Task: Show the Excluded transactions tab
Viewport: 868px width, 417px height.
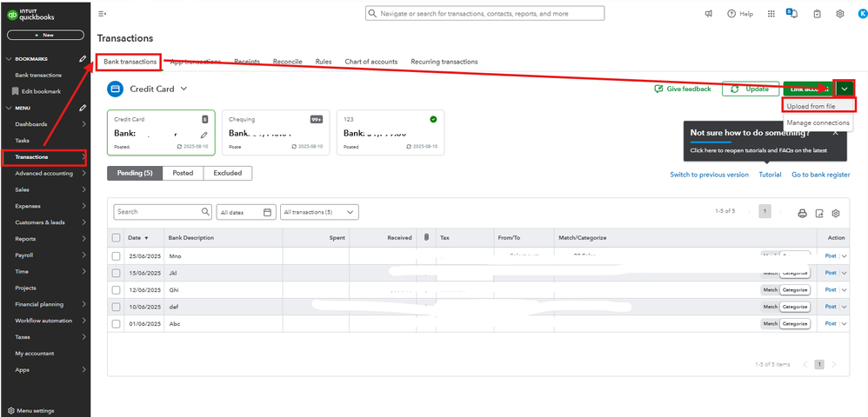Action: coord(228,173)
